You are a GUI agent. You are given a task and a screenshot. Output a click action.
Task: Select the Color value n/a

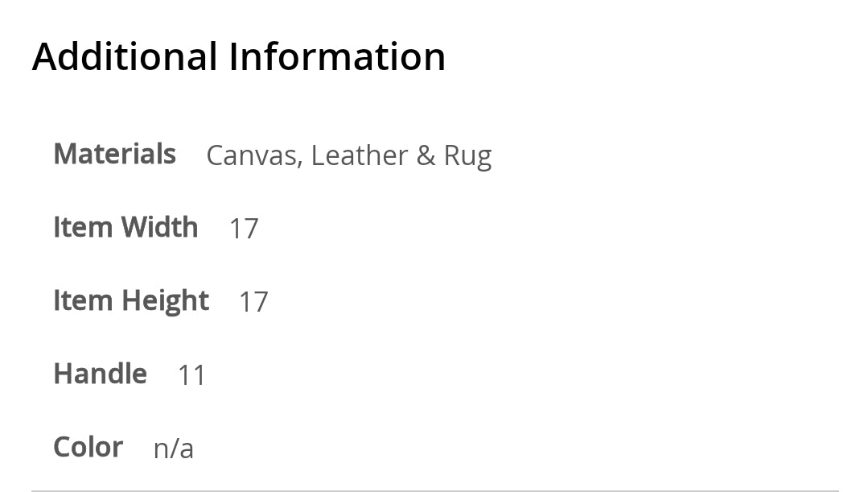click(173, 449)
